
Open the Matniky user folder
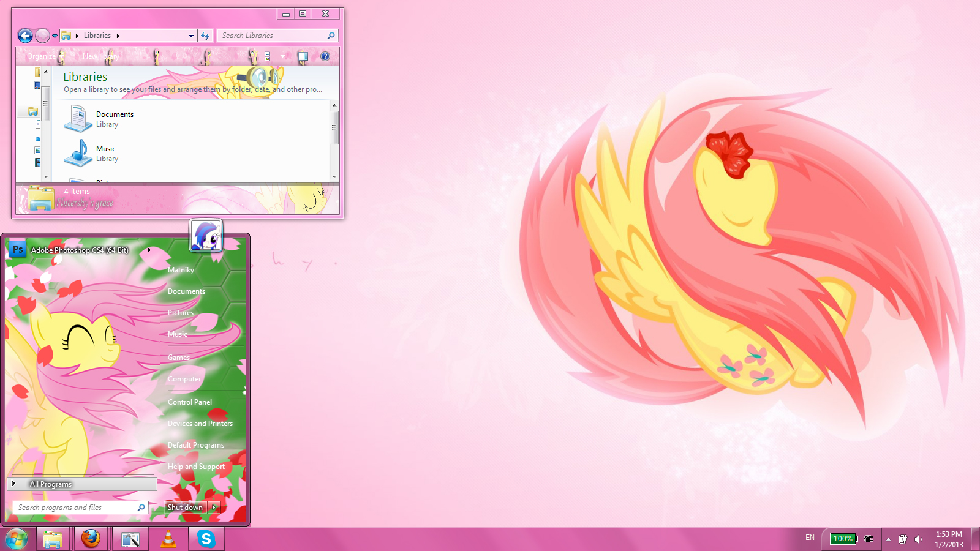(181, 270)
